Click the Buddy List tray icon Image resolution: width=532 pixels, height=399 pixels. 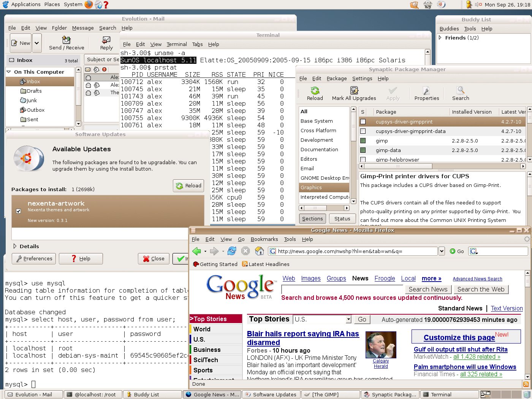click(469, 5)
